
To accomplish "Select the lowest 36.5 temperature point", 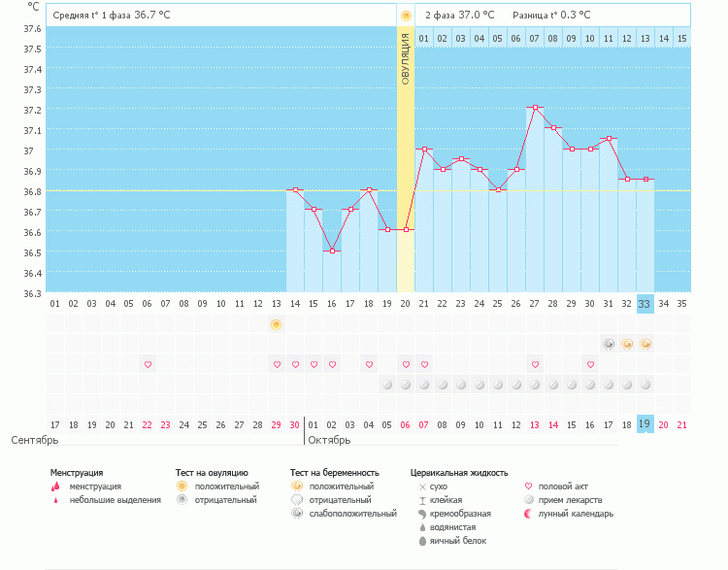I will (x=332, y=251).
